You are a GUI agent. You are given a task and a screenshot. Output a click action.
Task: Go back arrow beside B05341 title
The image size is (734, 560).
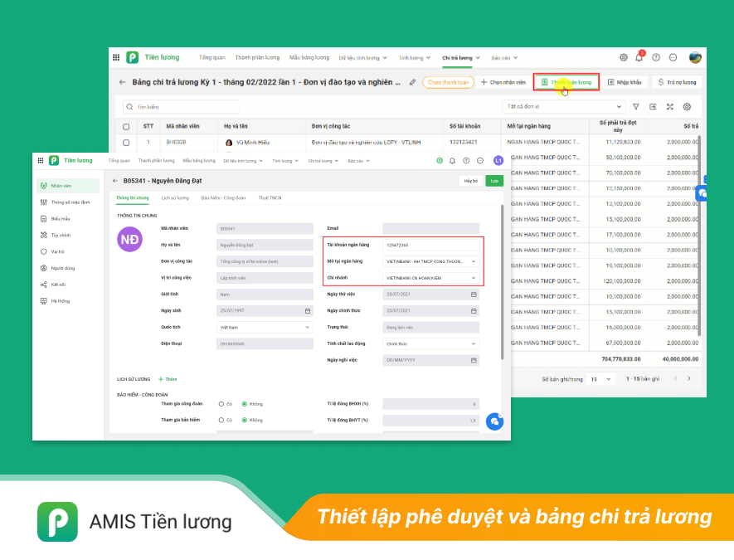tap(115, 181)
